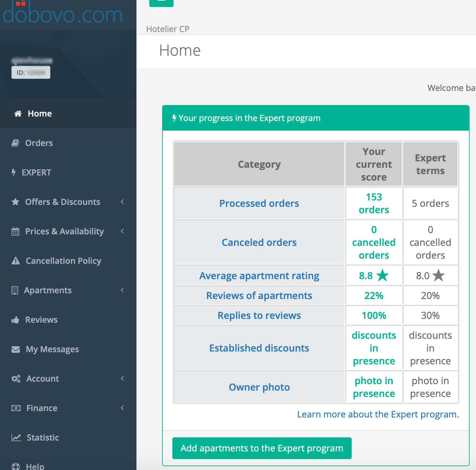
Task: Click the Home page heading
Action: click(180, 51)
